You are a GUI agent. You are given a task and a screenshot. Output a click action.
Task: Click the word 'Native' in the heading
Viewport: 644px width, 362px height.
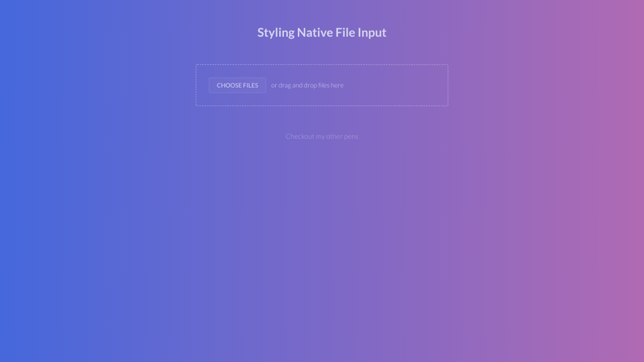pyautogui.click(x=315, y=32)
